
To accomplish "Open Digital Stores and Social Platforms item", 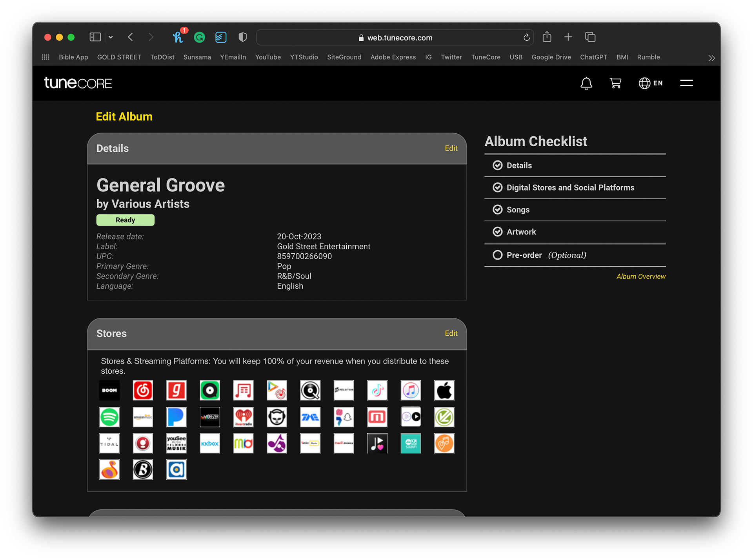I will pos(570,187).
